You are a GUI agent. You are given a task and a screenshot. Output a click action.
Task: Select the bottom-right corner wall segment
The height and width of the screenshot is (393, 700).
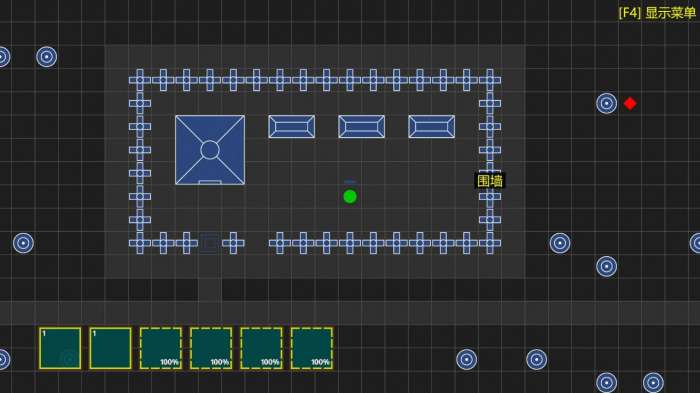[490, 243]
